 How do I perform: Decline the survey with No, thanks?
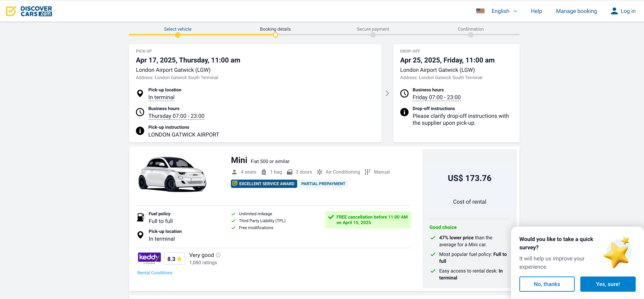click(547, 284)
